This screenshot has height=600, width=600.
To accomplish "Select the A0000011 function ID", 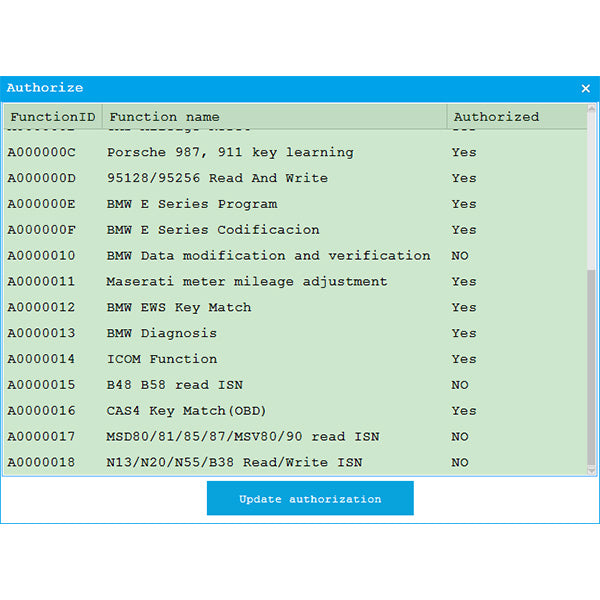I will tap(41, 282).
